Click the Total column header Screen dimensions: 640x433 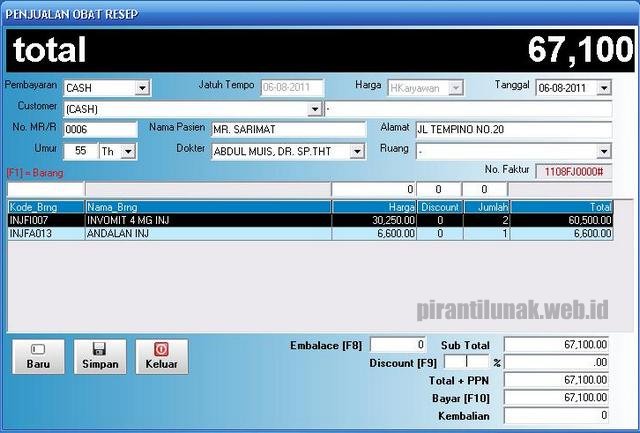coord(562,207)
